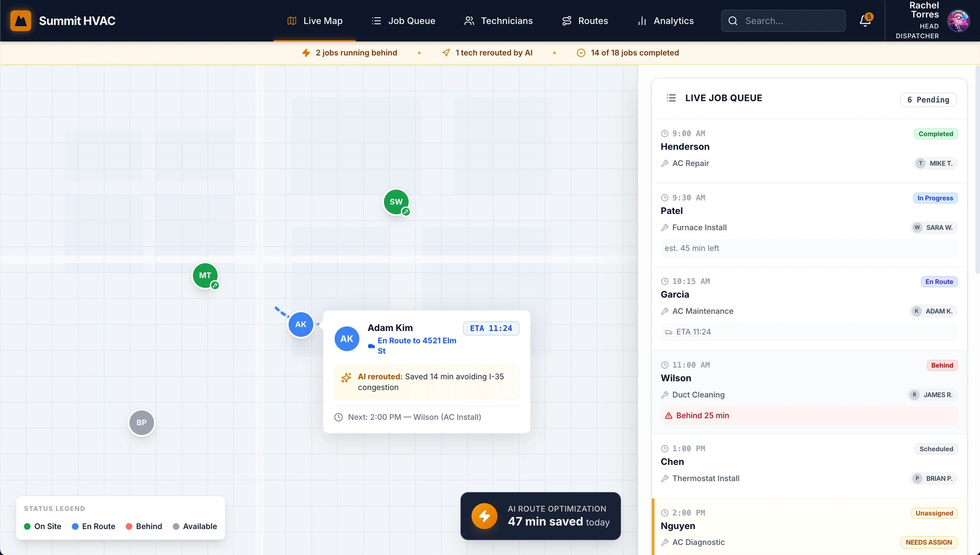Viewport: 980px width, 555px height.
Task: Click the SW technician marker on the map
Action: [395, 202]
